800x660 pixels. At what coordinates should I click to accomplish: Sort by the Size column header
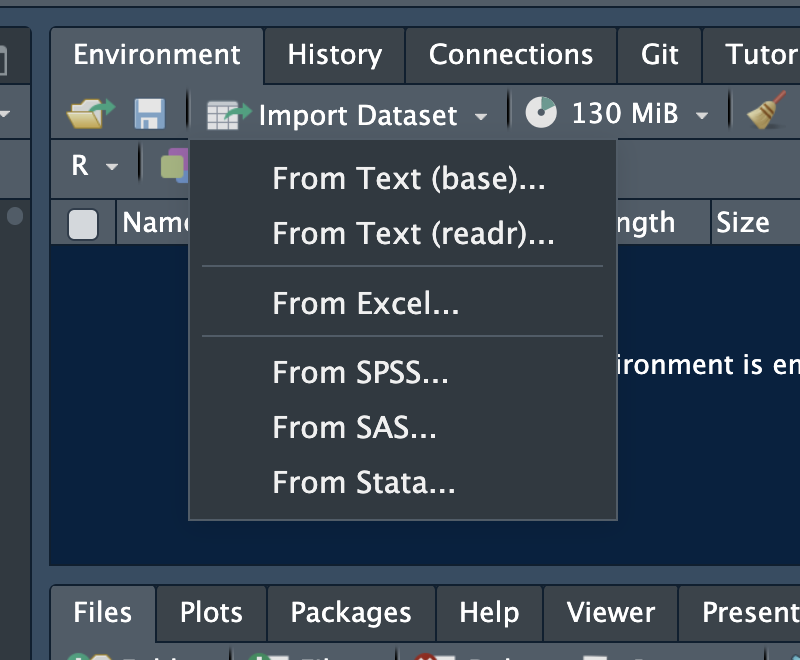742,223
